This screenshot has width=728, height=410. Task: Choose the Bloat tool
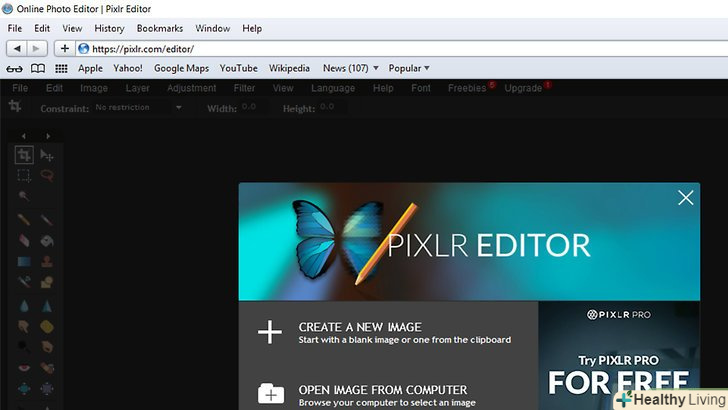tap(24, 388)
